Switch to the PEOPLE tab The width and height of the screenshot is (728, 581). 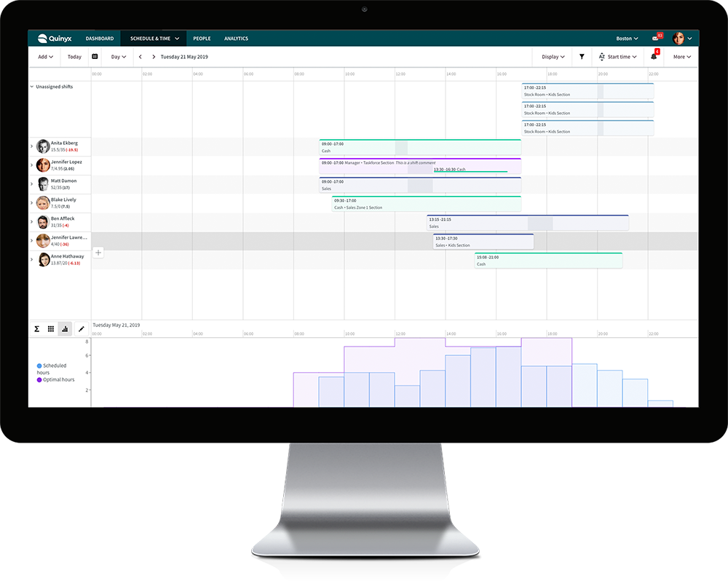(202, 38)
